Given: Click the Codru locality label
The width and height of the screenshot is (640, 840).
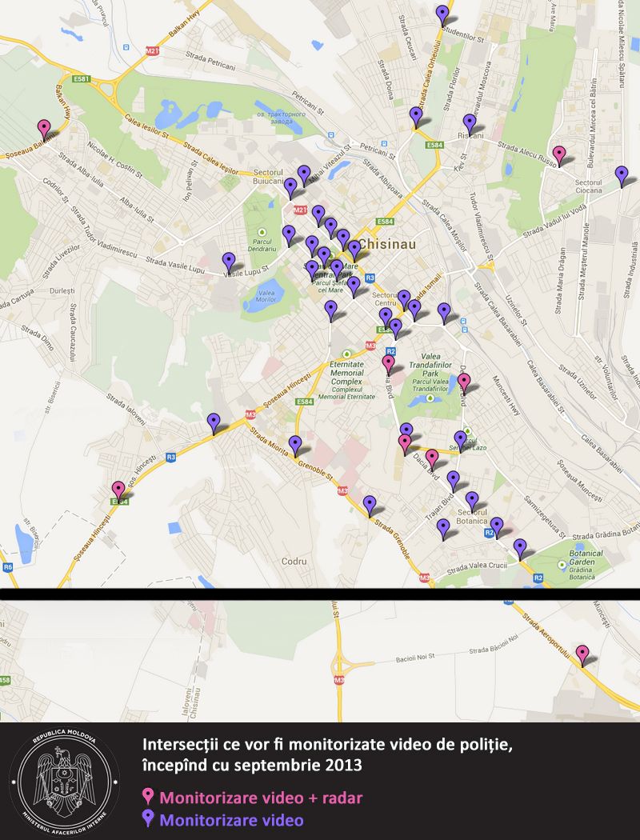Looking at the screenshot, I should point(294,561).
